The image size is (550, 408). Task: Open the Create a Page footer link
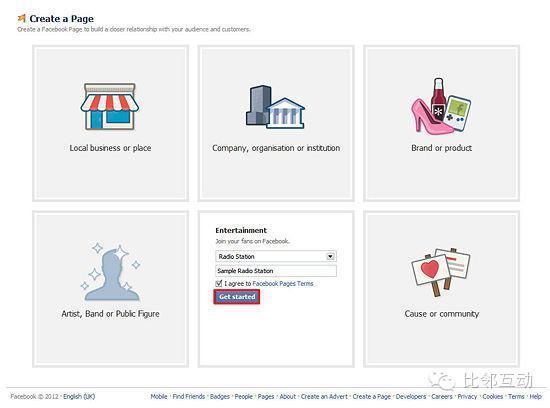[372, 396]
